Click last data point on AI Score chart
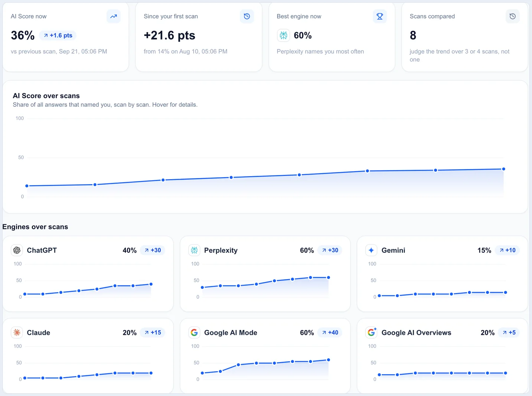532x396 pixels. pyautogui.click(x=504, y=169)
